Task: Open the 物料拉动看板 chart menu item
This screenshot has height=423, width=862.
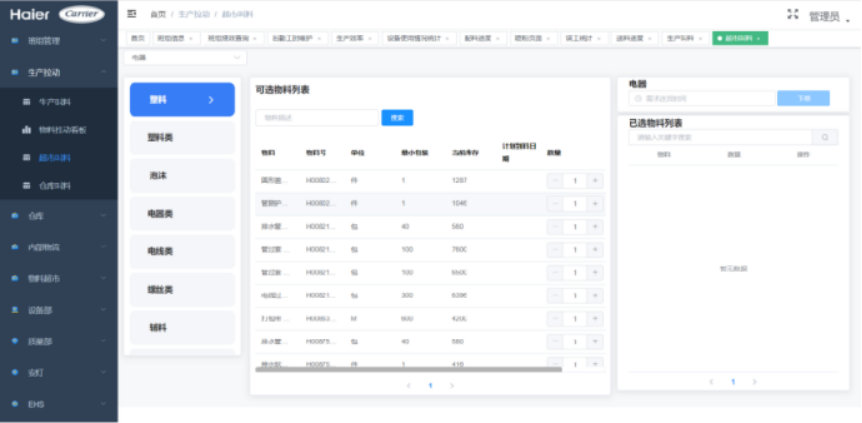Action: pyautogui.click(x=60, y=130)
